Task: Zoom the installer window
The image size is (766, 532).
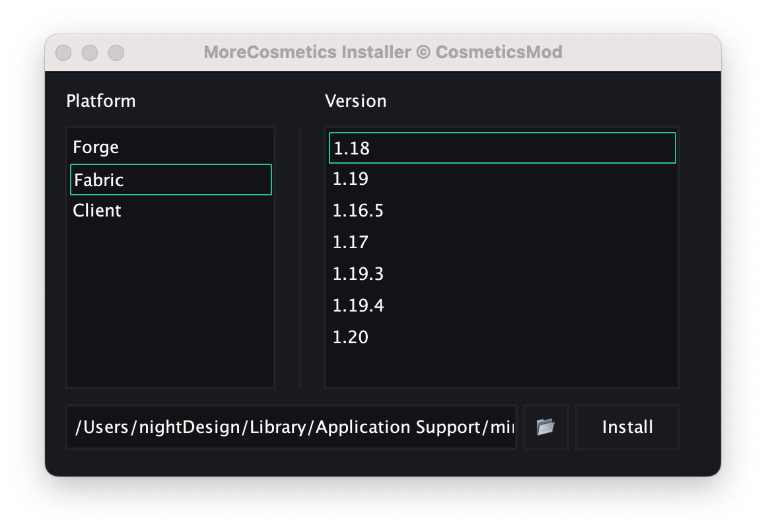Action: click(116, 53)
